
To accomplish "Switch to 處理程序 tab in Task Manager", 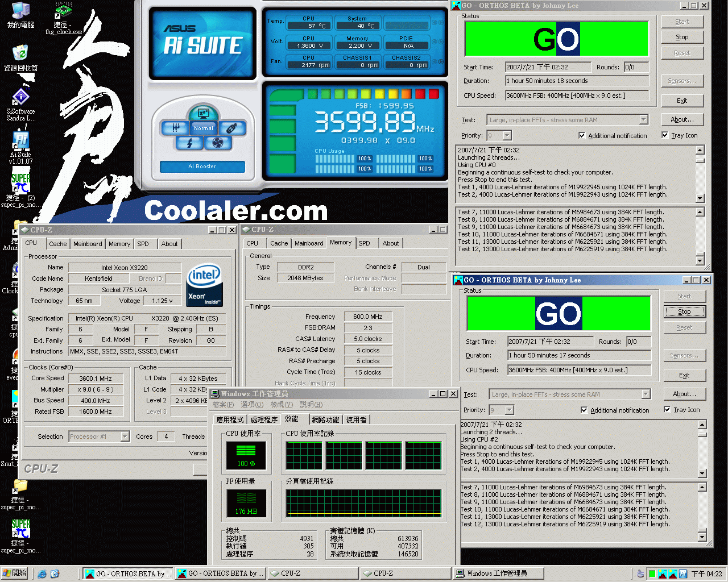I will pyautogui.click(x=264, y=419).
